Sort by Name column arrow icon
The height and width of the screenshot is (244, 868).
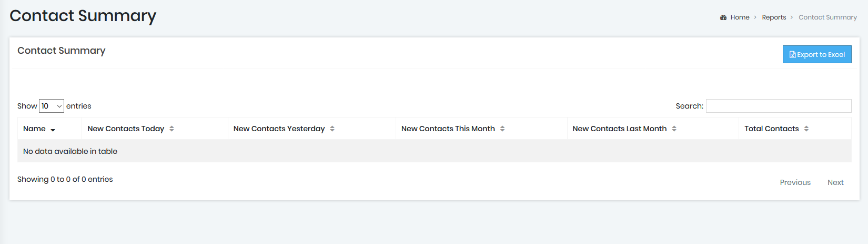coord(53,129)
